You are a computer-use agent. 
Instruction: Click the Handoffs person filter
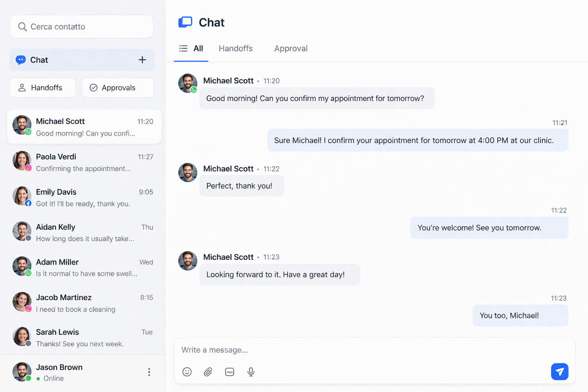(23, 88)
